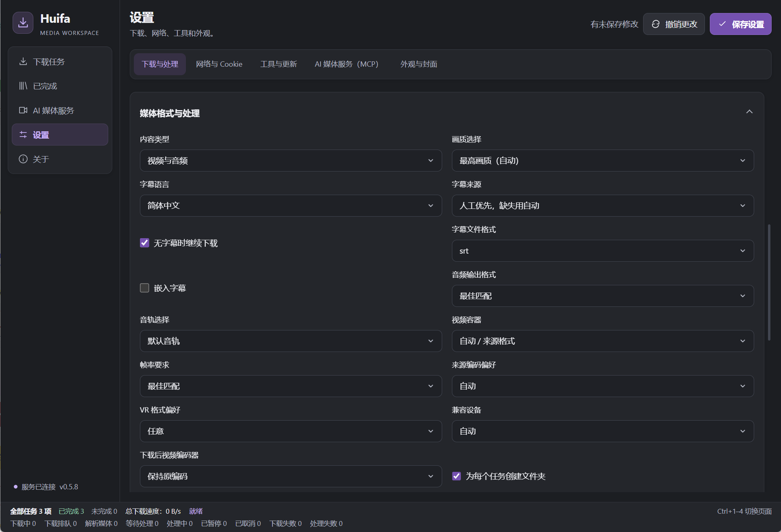This screenshot has height=532, width=781.
Task: Open the VR 格式偏好 dropdown
Action: [x=291, y=431]
